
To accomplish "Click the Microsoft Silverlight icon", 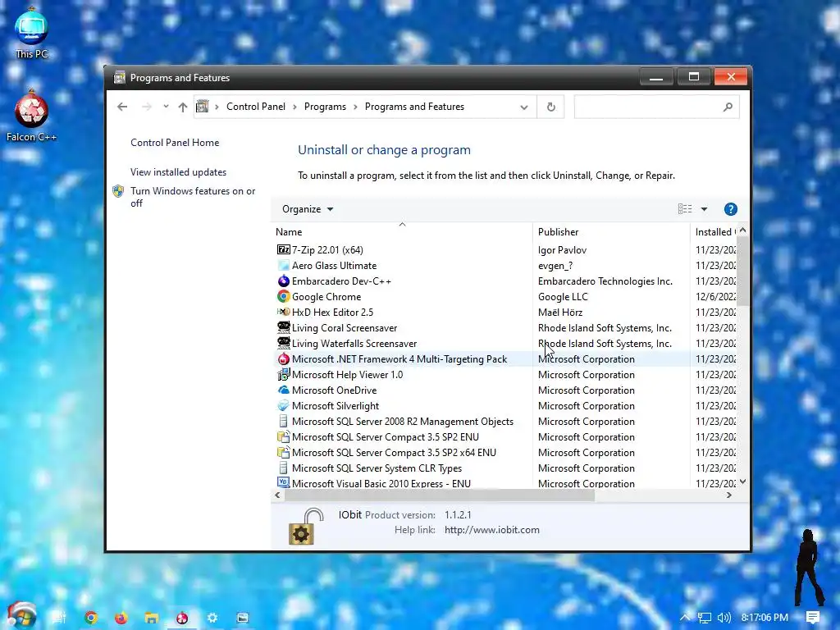I will [283, 405].
